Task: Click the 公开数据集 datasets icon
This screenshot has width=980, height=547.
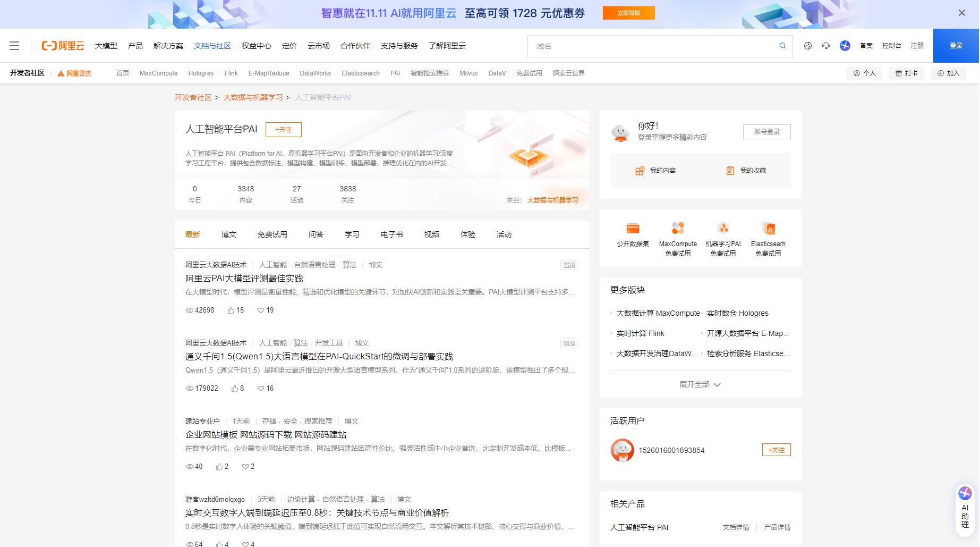Action: click(633, 229)
